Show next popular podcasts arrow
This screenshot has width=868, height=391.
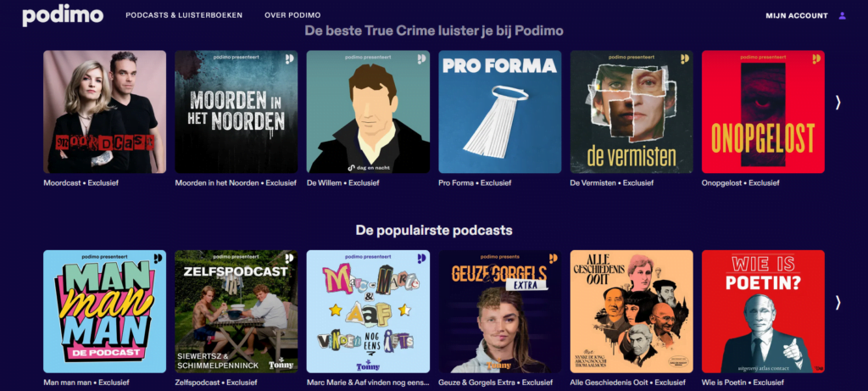pos(837,303)
